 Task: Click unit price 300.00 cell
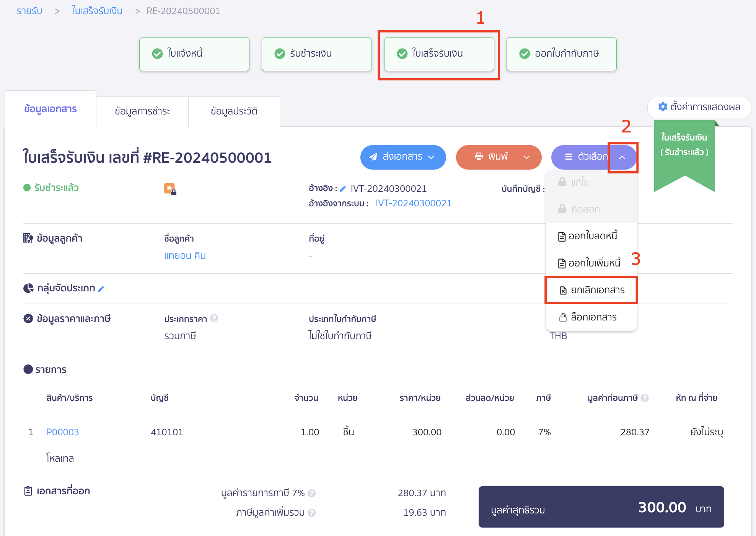pos(427,432)
